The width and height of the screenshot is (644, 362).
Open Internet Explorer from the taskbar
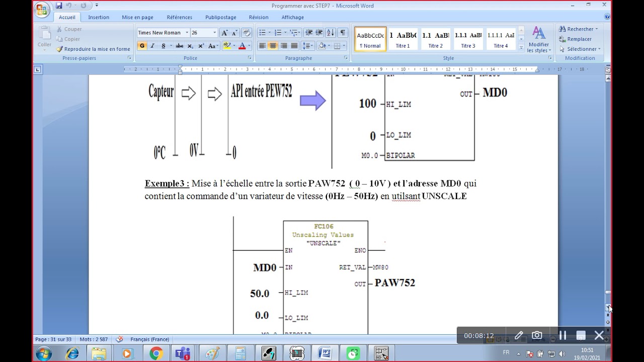coord(72,353)
